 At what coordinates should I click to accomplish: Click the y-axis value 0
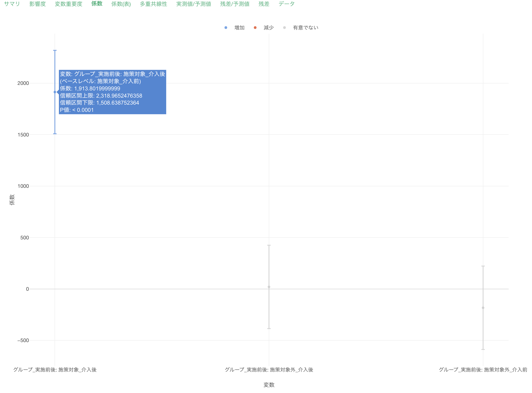27,289
